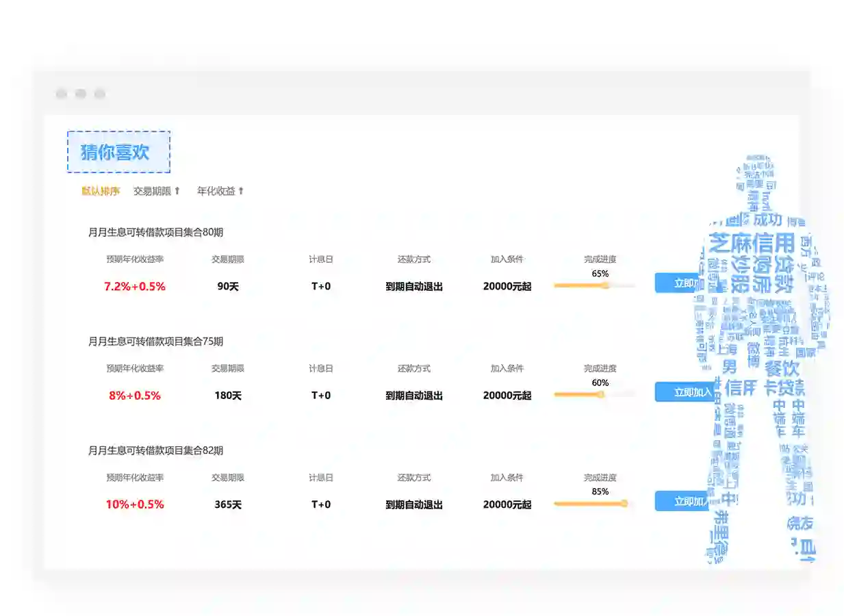Image resolution: width=844 pixels, height=616 pixels.
Task: Select the 默认排序 sort tab
Action: click(101, 191)
